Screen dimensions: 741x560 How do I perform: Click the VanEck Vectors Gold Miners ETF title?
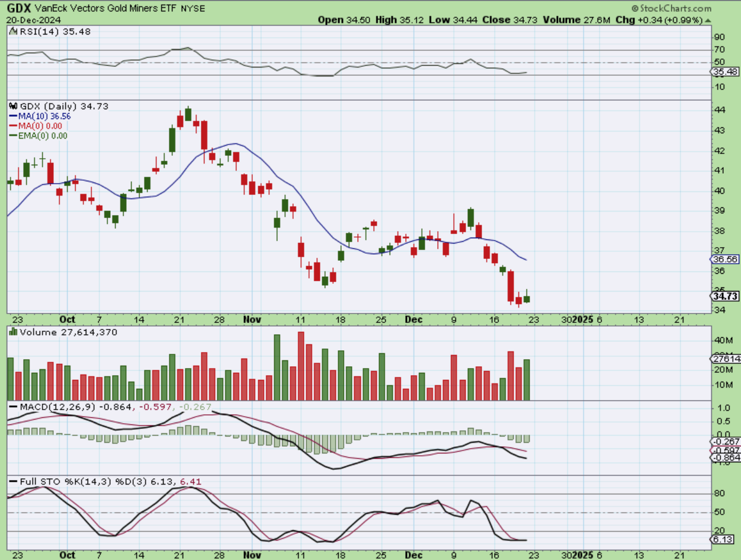[x=105, y=9]
